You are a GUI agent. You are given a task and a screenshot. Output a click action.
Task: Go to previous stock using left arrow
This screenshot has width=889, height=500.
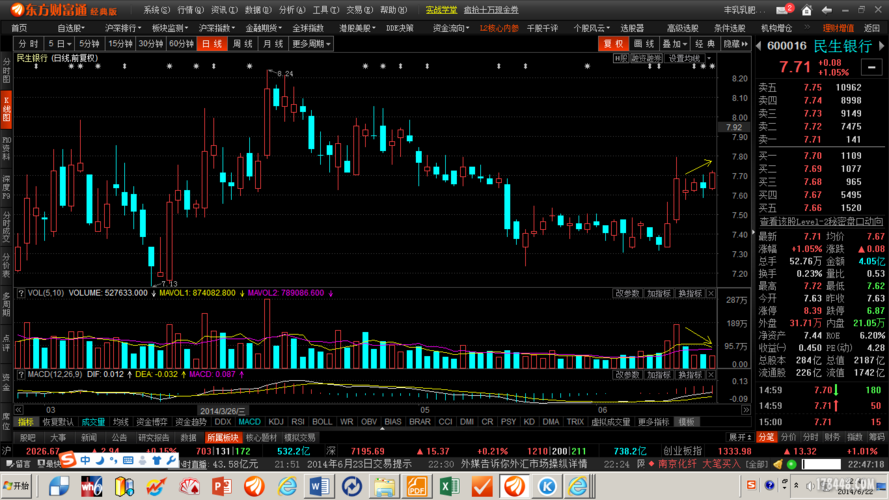pos(759,45)
